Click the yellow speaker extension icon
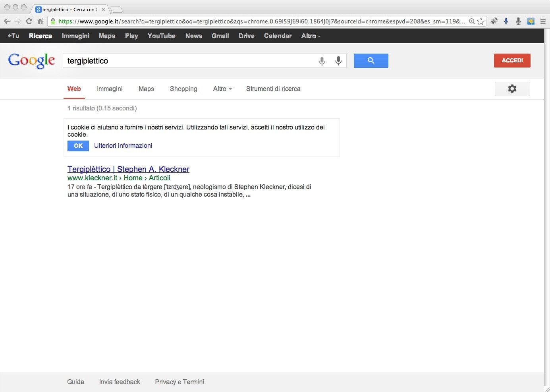This screenshot has height=392, width=550. [x=531, y=21]
